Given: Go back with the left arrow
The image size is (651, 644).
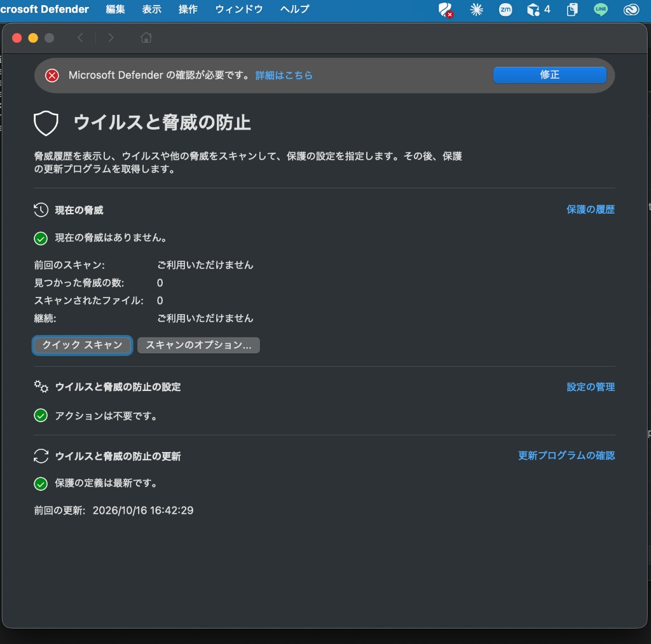Looking at the screenshot, I should 80,38.
